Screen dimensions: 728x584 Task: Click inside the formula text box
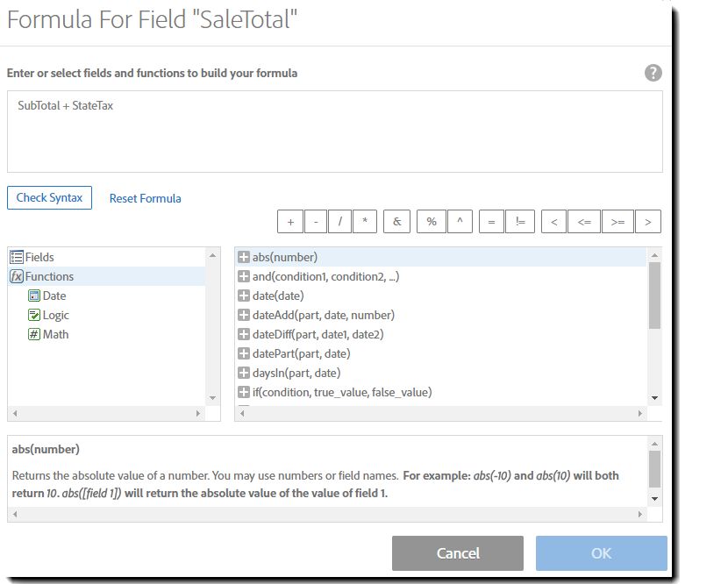tap(334, 132)
